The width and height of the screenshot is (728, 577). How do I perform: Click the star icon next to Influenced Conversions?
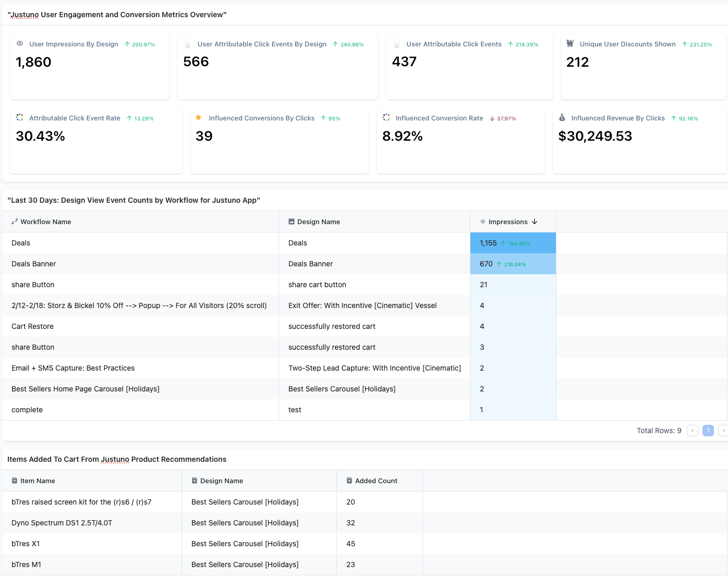click(198, 118)
